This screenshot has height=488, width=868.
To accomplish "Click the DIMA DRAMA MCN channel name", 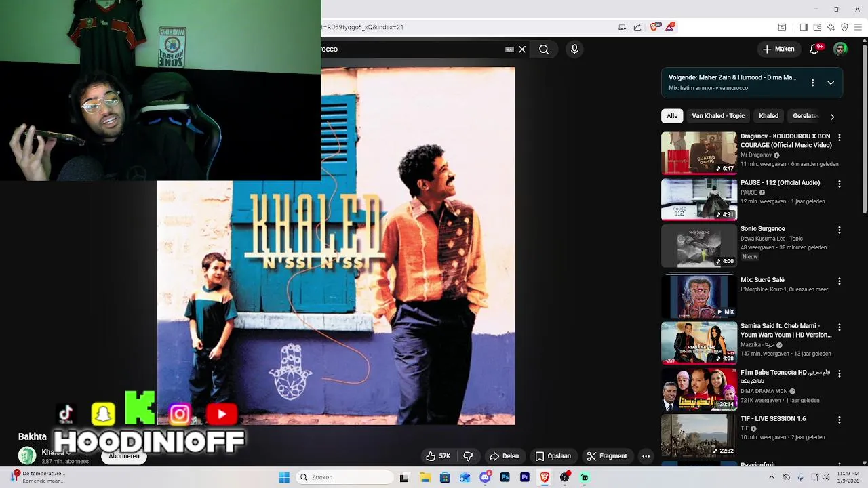I will 764,391.
